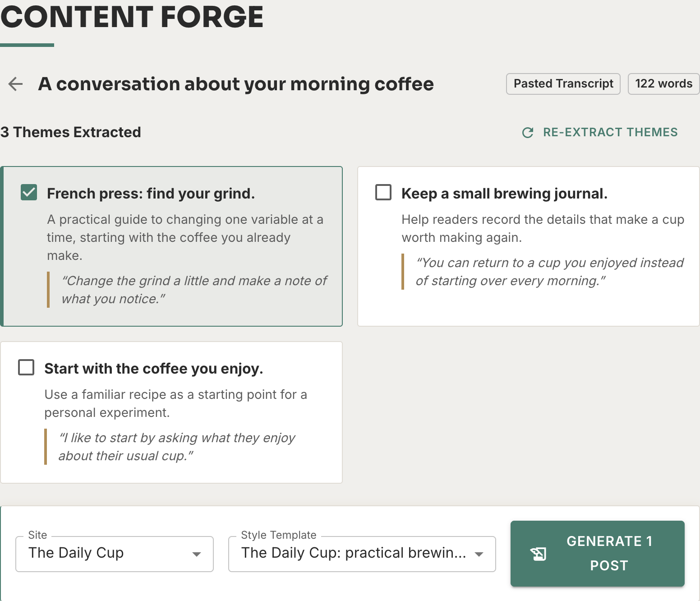Viewport: 700px width, 601px height.
Task: Click title 'A conversation about your morning coffee'
Action: (236, 84)
